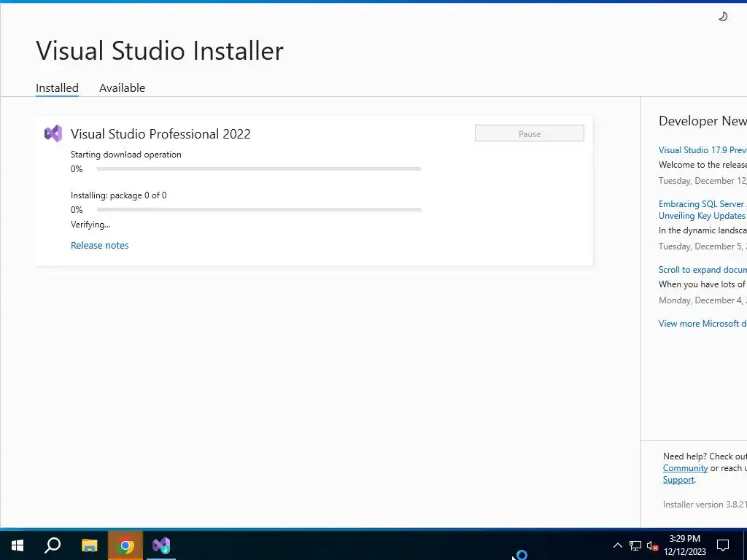The image size is (747, 560).
Task: Click the Installing: package 0 of 0 text
Action: [119, 195]
